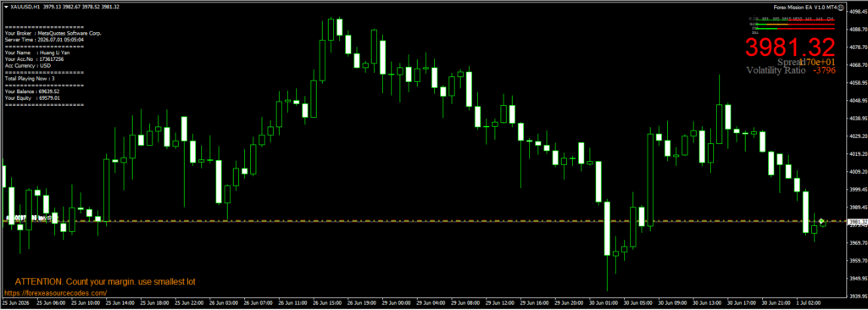Click the -3796 volatility ratio value
The height and width of the screenshot is (310, 868).
tap(824, 70)
